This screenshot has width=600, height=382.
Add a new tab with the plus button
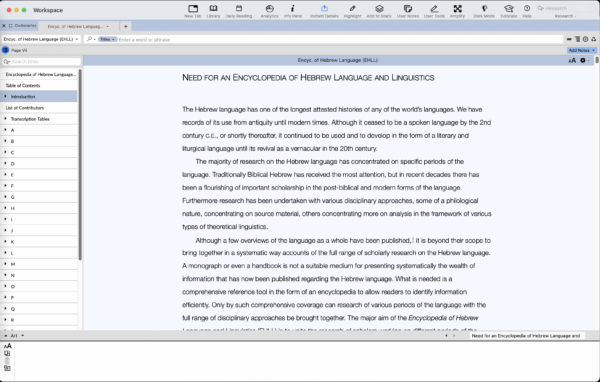pyautogui.click(x=126, y=26)
